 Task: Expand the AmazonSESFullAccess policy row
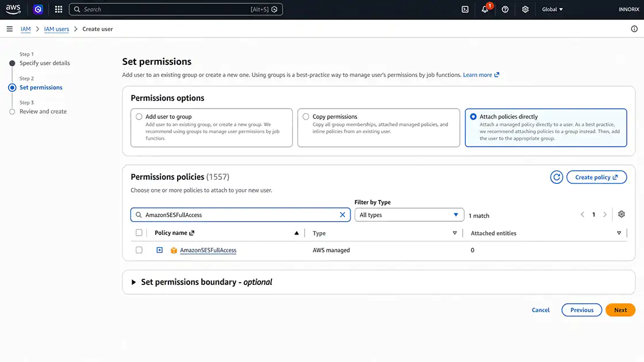tap(159, 250)
